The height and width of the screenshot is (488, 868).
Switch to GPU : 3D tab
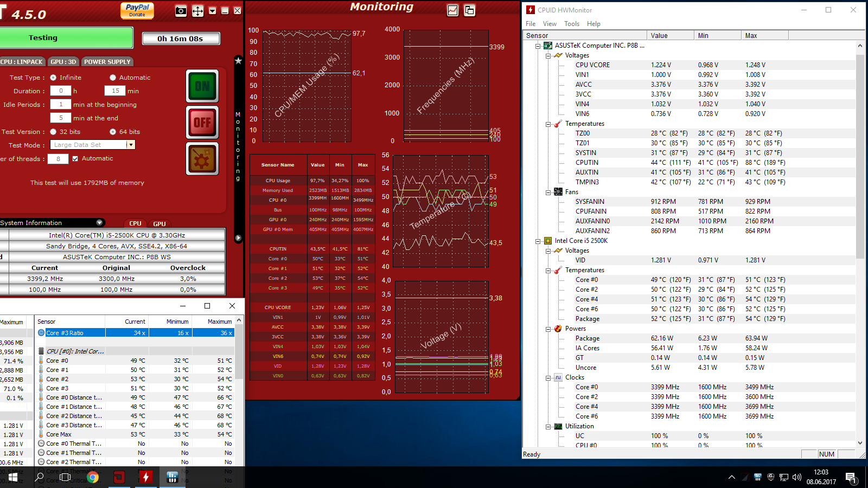pos(63,62)
